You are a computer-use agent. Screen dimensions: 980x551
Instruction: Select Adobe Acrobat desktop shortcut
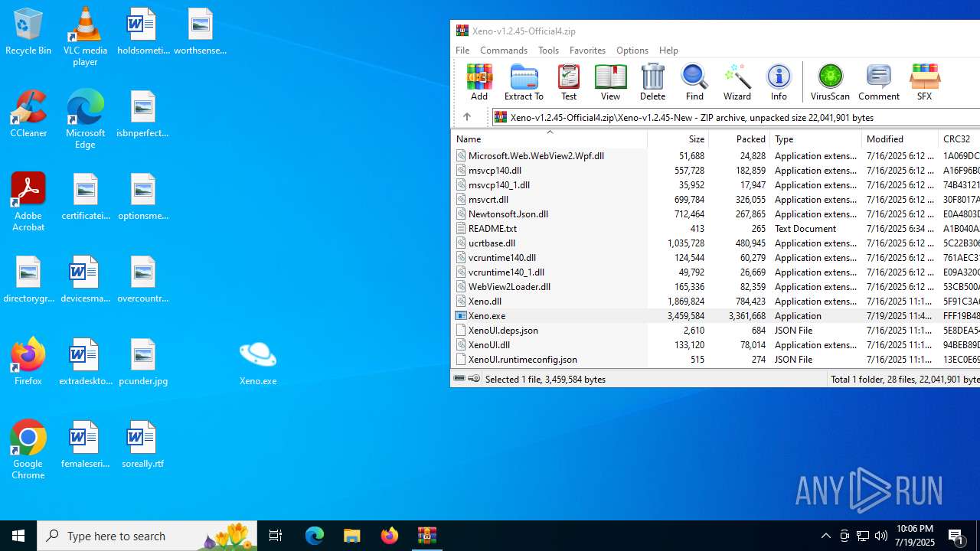[28, 202]
